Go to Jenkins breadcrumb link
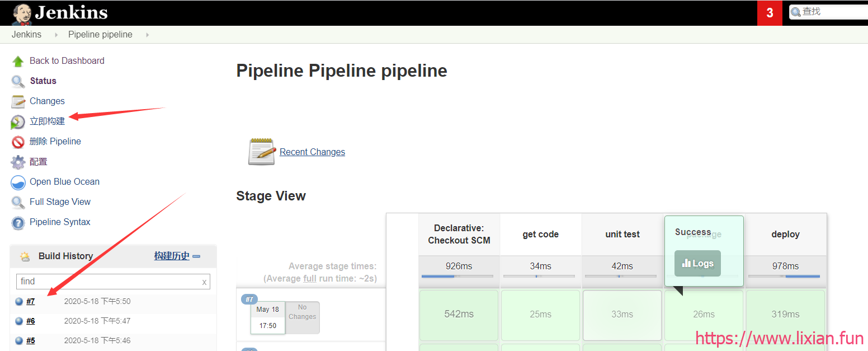The height and width of the screenshot is (351, 868). pyautogui.click(x=26, y=35)
